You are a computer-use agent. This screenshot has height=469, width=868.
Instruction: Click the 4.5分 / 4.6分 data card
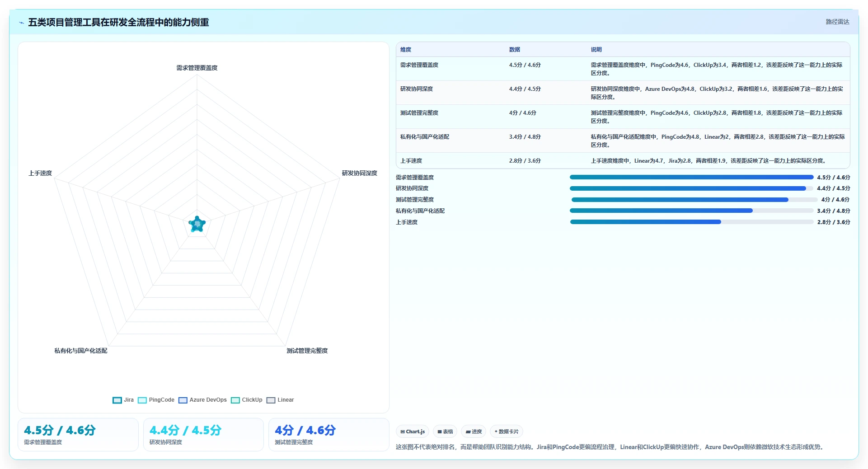[x=78, y=435]
